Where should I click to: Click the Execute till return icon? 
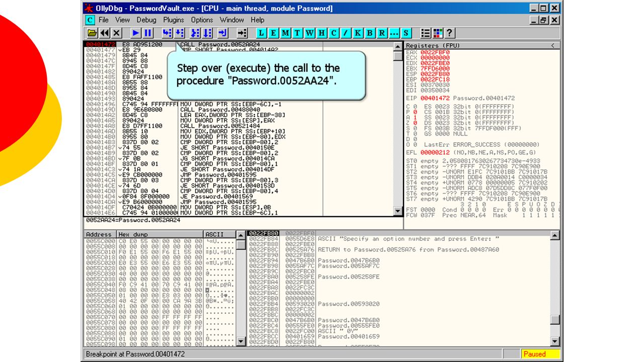click(x=223, y=33)
